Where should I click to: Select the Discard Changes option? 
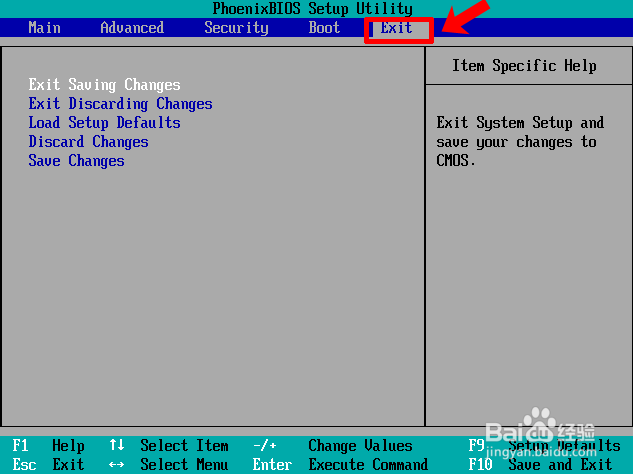[88, 142]
